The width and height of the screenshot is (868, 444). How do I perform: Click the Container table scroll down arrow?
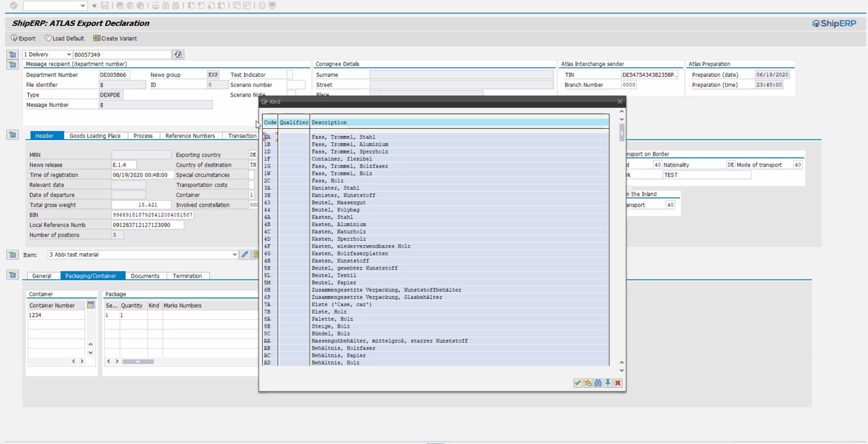[90, 352]
